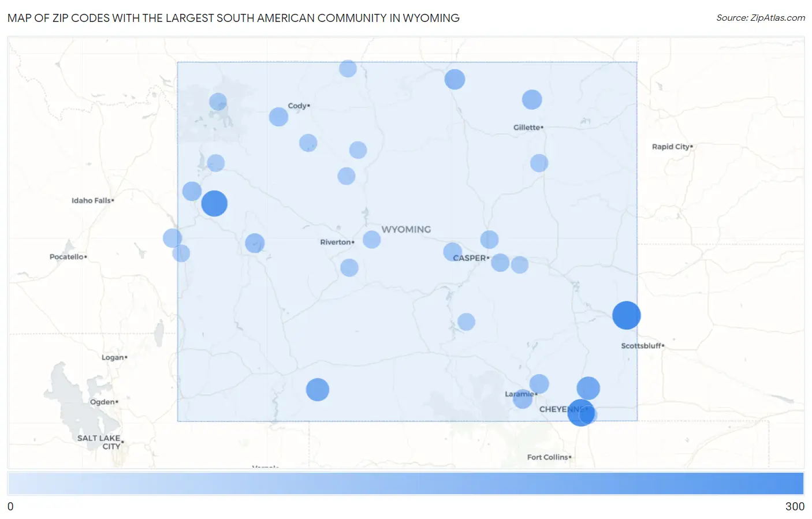Viewport: 812px width, 519px height.
Task: Click the bubble above the Laramie label
Action: point(539,383)
